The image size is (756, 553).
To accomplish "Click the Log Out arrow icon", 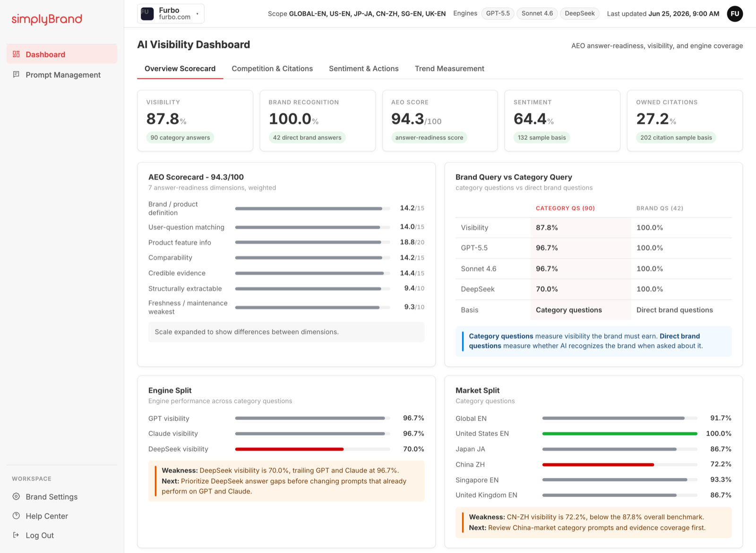I will [x=16, y=535].
